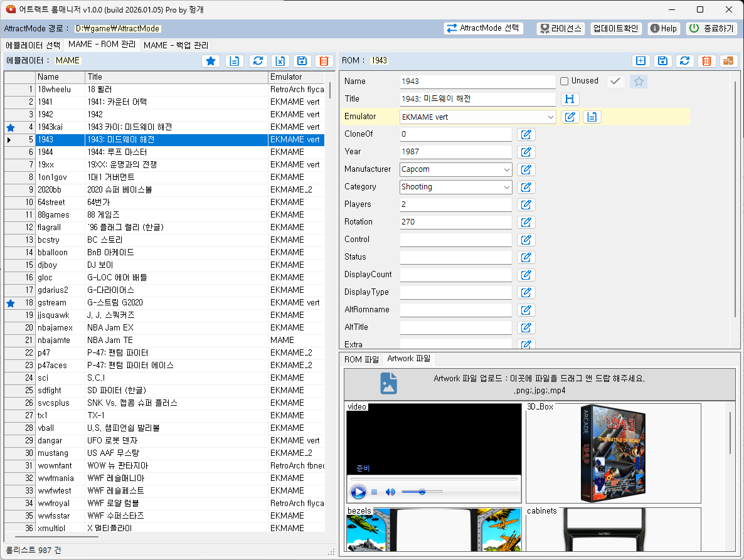
Task: Select the dangar UFO 로봇 덴쟈 row
Action: tap(164, 441)
